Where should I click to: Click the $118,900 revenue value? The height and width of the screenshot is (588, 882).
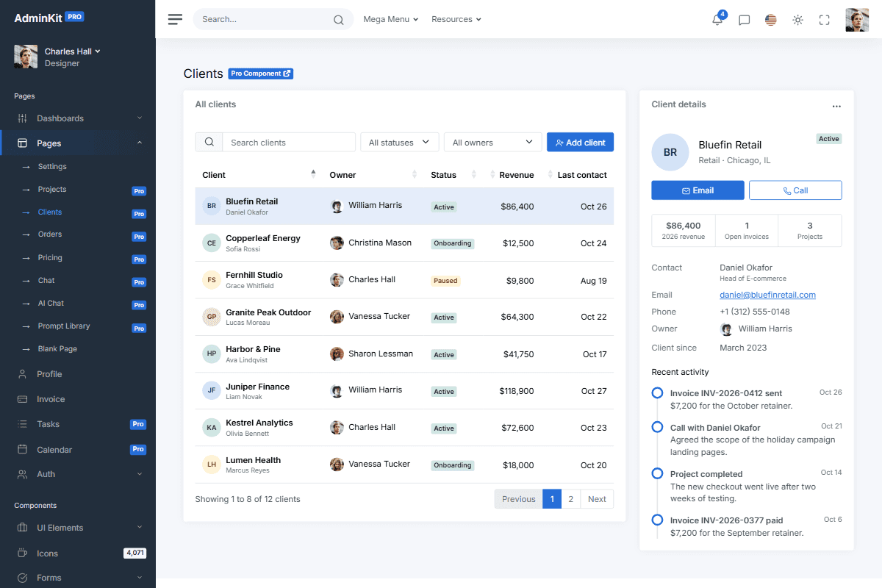(x=517, y=391)
